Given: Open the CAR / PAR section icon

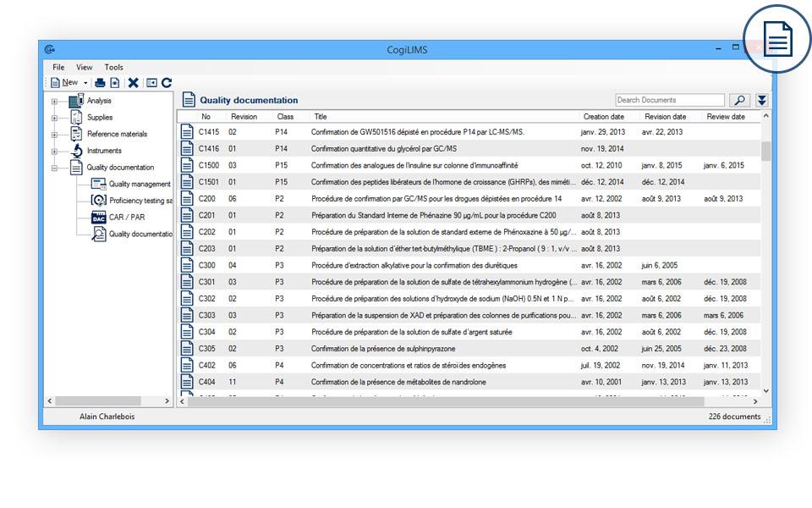Looking at the screenshot, I should click(97, 216).
